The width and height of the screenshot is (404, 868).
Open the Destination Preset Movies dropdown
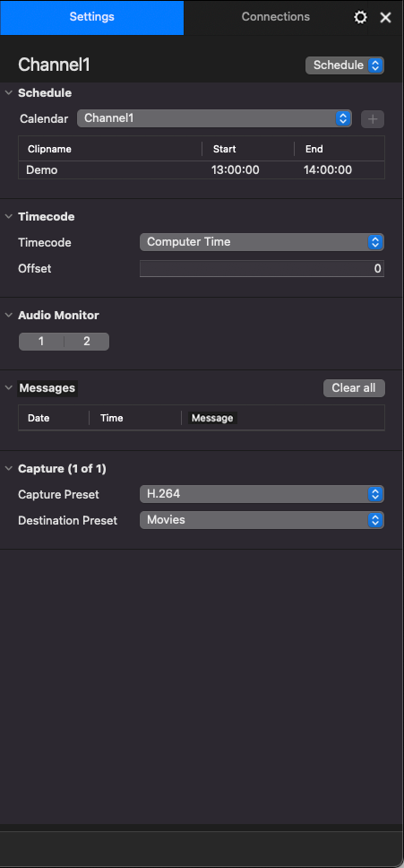pos(262,520)
